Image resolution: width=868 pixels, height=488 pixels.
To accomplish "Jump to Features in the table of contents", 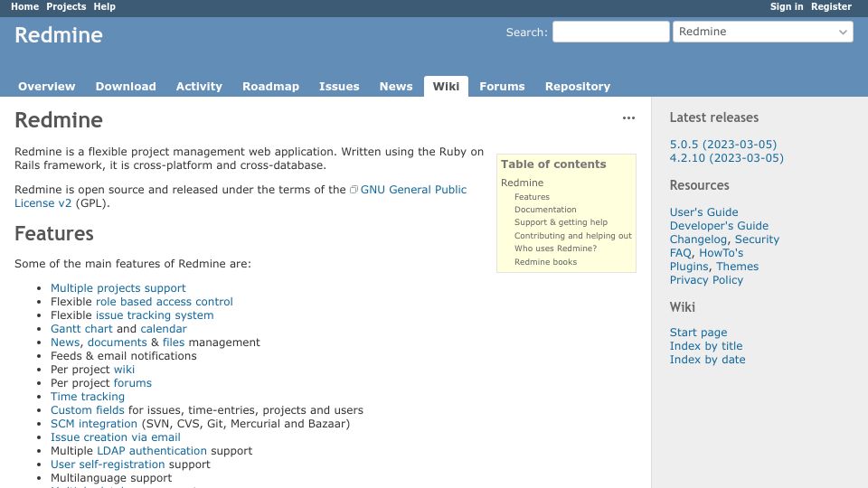I will click(x=532, y=197).
